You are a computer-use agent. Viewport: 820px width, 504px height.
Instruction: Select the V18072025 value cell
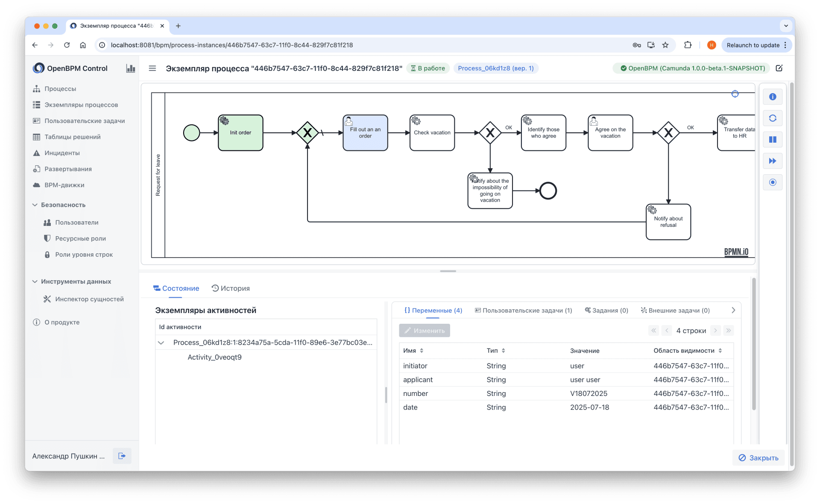click(x=589, y=394)
